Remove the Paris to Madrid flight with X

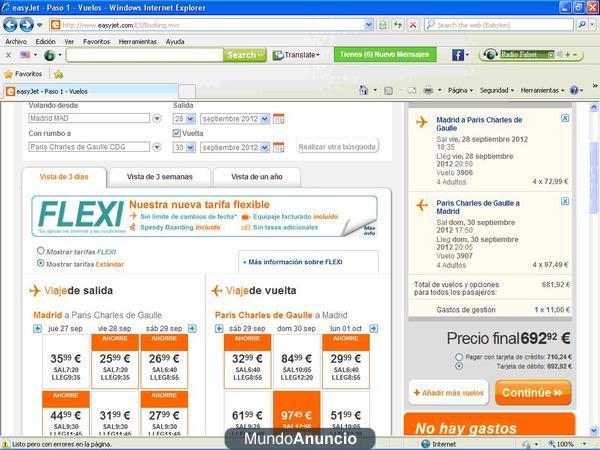coord(565,201)
